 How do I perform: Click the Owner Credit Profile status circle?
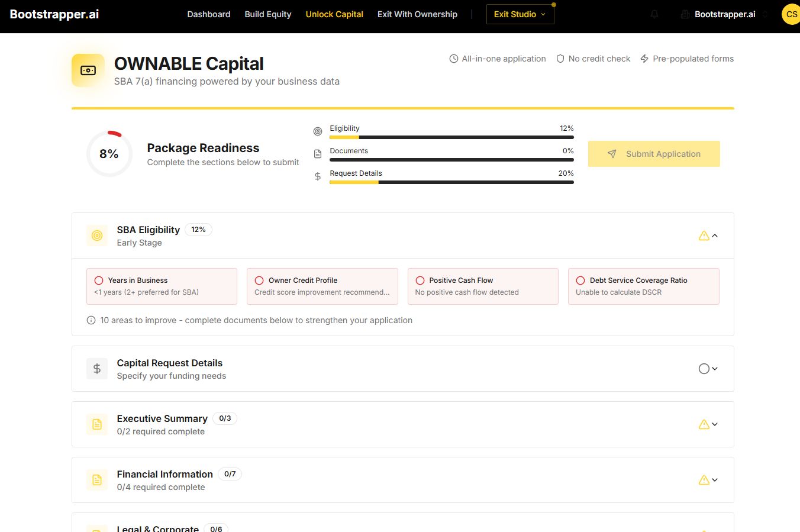click(259, 280)
